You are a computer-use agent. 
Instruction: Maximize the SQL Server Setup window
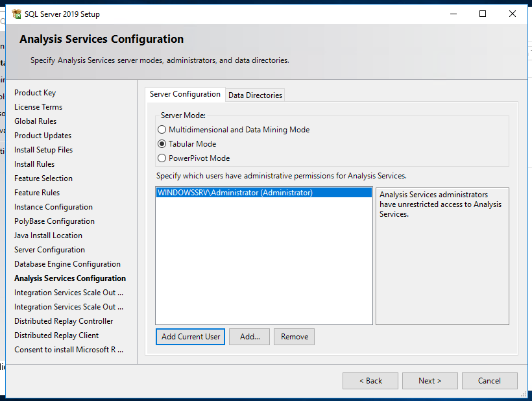(483, 14)
